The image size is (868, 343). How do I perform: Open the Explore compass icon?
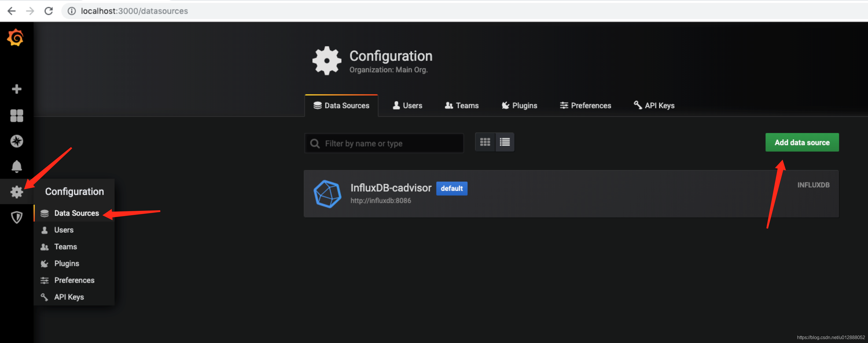click(x=16, y=141)
